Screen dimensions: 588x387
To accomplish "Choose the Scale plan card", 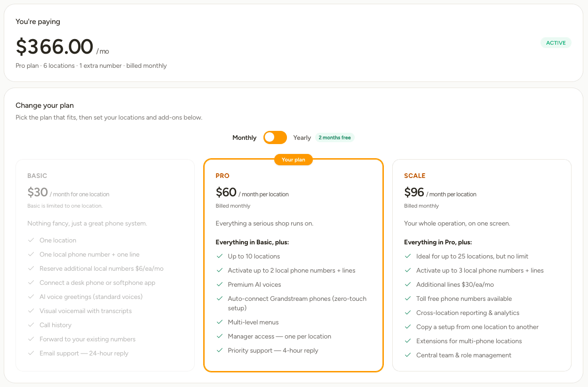I will 482,265.
